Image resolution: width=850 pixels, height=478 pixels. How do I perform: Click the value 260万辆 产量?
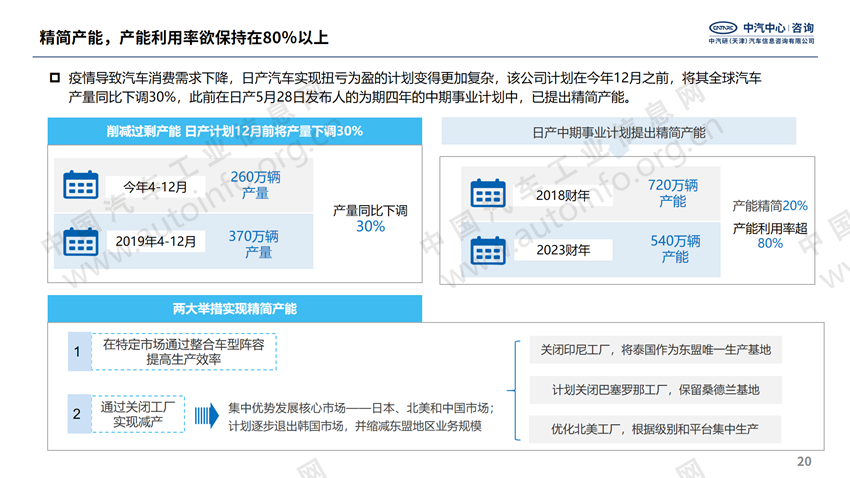(x=255, y=185)
